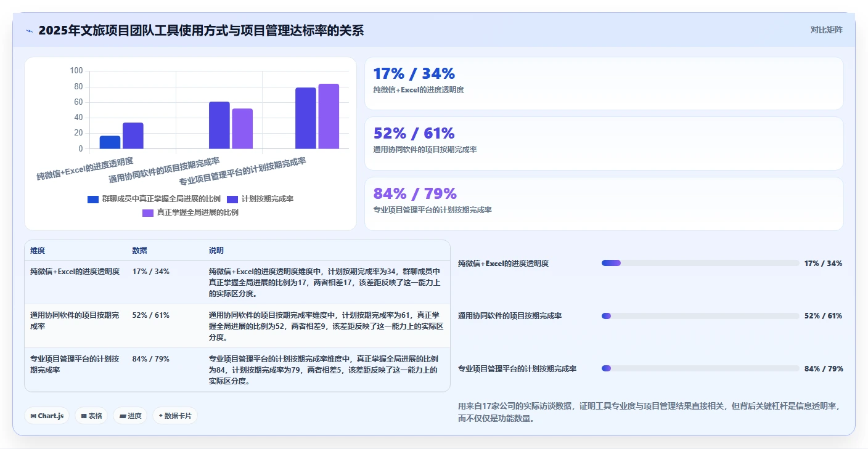
Task: Click the 维度 column header
Action: click(x=38, y=251)
